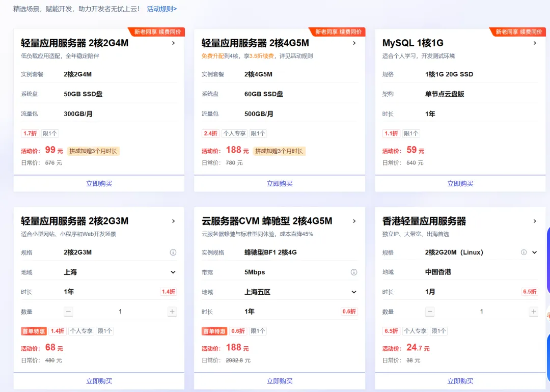Open 轻量应用服务器 2核2G3M title
550x392 pixels.
[75, 221]
